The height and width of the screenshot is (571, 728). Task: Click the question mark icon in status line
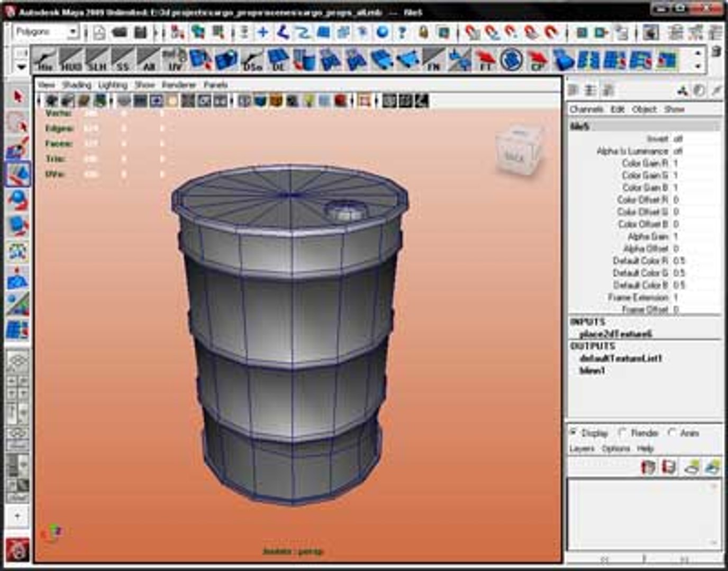[x=402, y=33]
